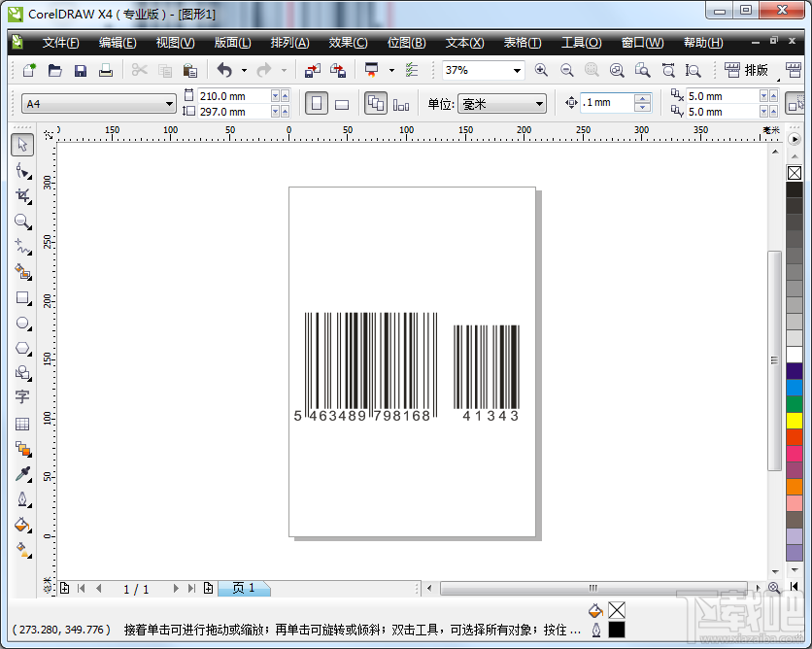Click the Zoom In magnifier
This screenshot has width=812, height=649.
[541, 70]
